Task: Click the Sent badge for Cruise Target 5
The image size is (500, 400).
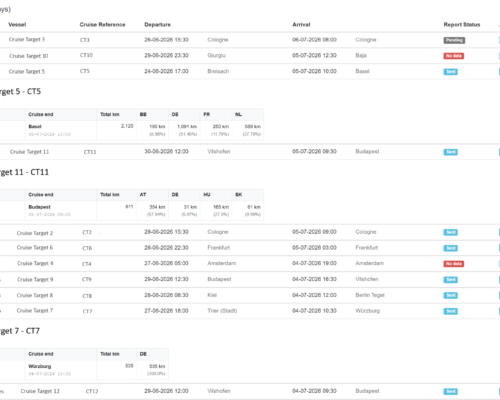Action: (450, 72)
